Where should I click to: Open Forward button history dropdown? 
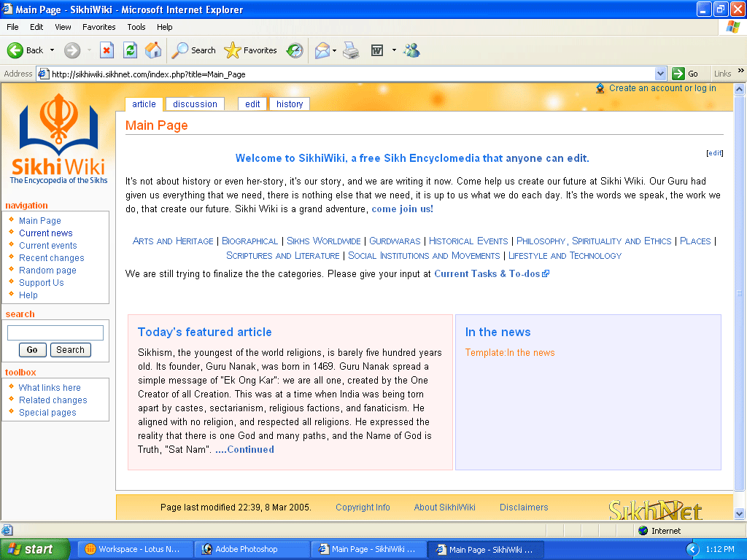(89, 50)
